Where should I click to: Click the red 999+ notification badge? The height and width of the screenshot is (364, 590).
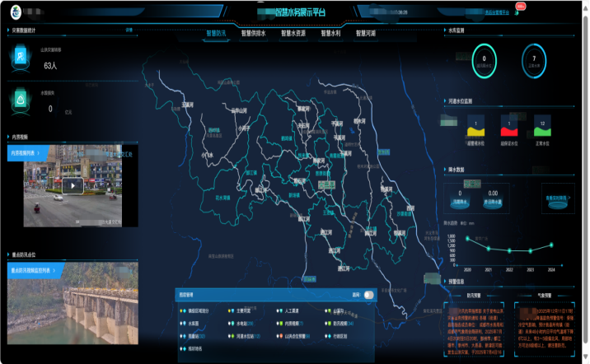click(520, 7)
